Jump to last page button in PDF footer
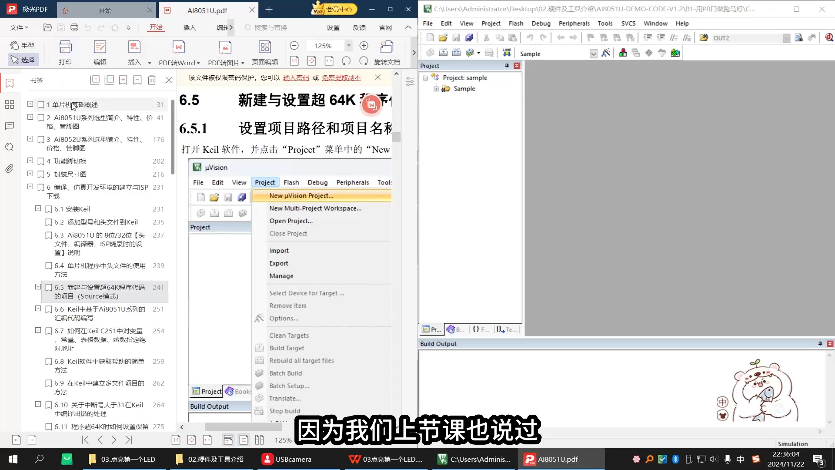 click(128, 440)
